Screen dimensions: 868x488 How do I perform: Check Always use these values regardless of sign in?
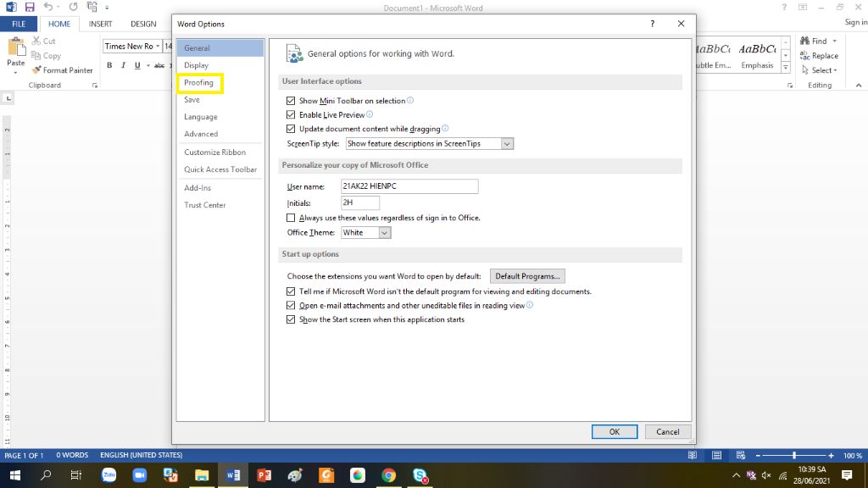tap(291, 218)
